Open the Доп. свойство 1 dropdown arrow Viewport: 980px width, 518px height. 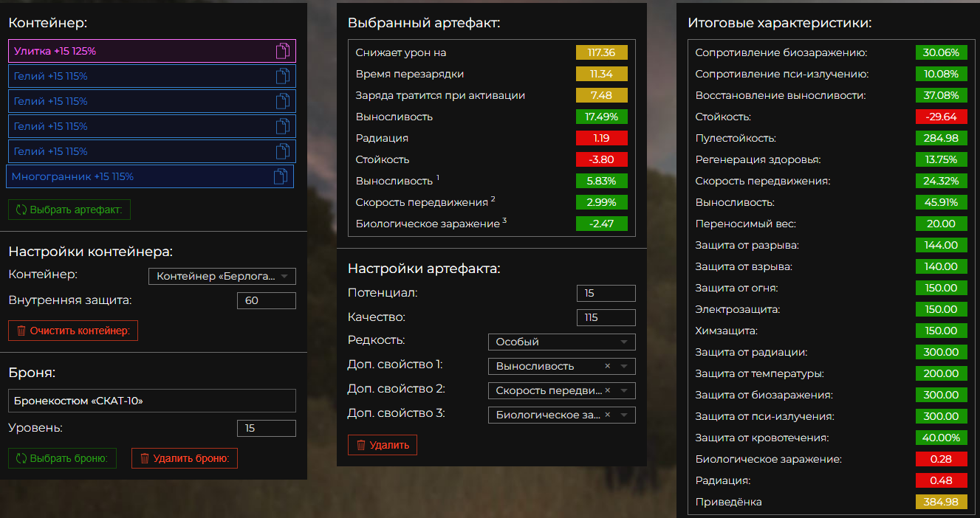coord(624,366)
